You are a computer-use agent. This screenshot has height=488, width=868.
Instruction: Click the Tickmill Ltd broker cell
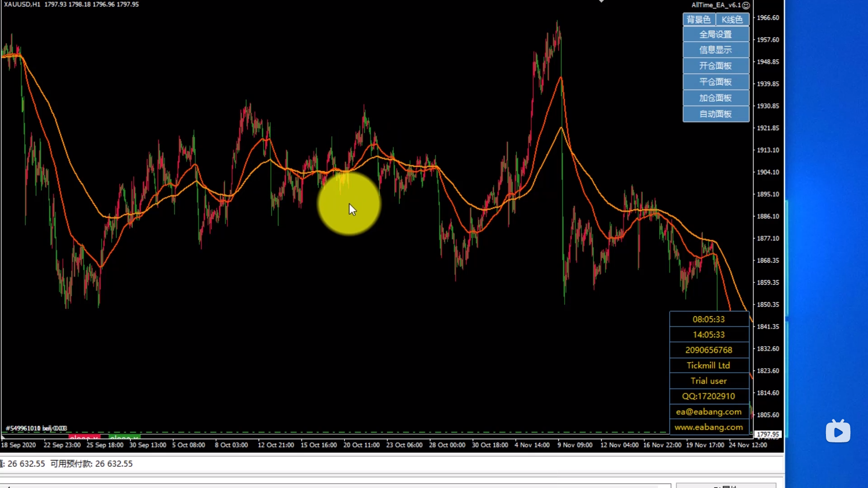708,366
